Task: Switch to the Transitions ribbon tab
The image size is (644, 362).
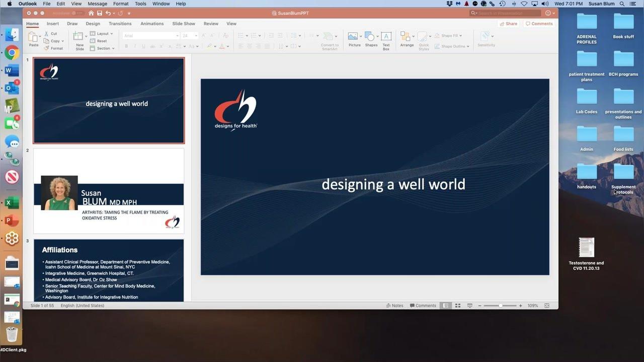Action: (120, 24)
